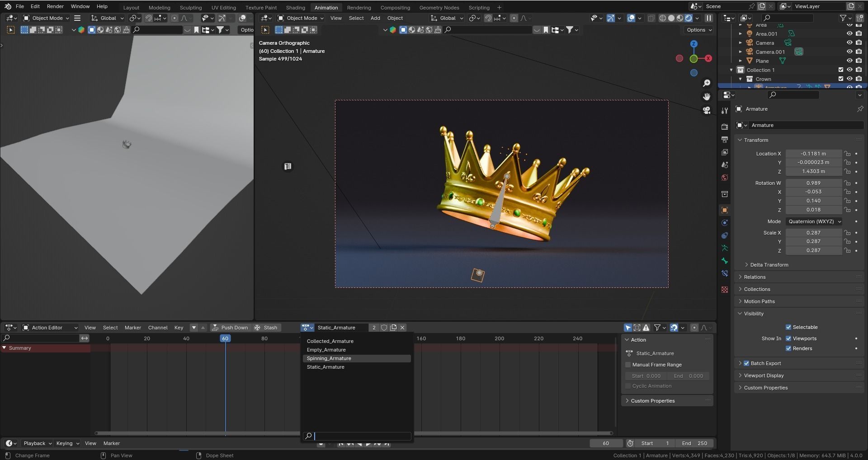
Task: Click the fake user shield icon for action
Action: [384, 328]
